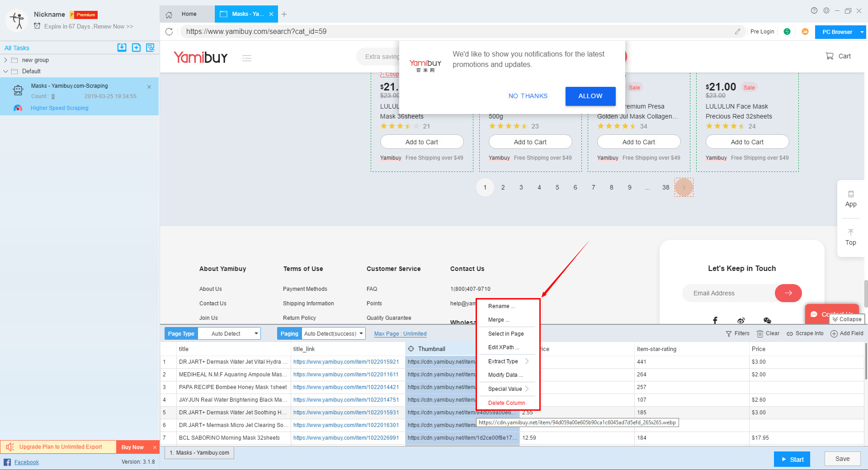Collapse the data panel with Collapse button
Image resolution: width=868 pixels, height=470 pixels.
[847, 319]
